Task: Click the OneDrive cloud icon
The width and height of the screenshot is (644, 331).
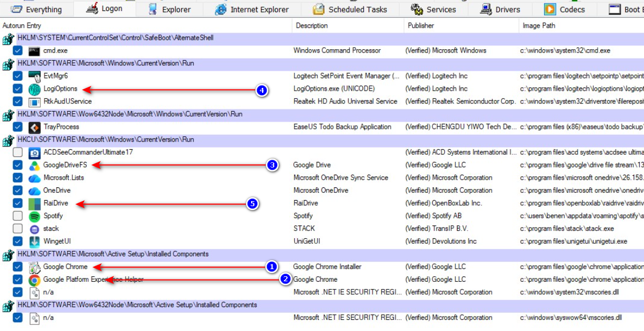Action: [34, 191]
